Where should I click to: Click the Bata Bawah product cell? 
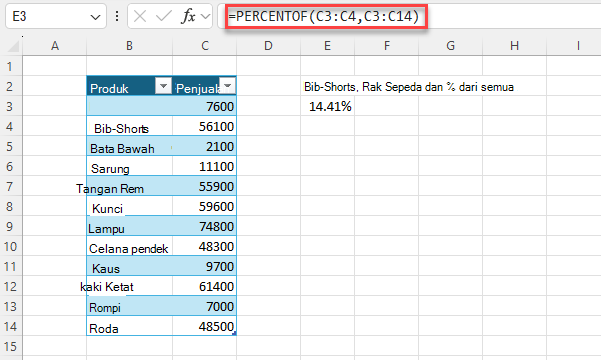pyautogui.click(x=130, y=146)
